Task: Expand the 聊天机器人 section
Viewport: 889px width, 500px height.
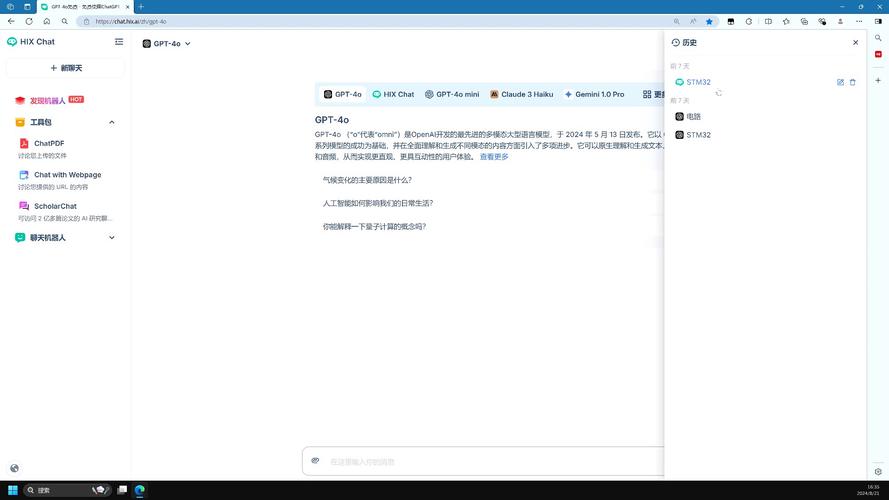Action: point(112,238)
